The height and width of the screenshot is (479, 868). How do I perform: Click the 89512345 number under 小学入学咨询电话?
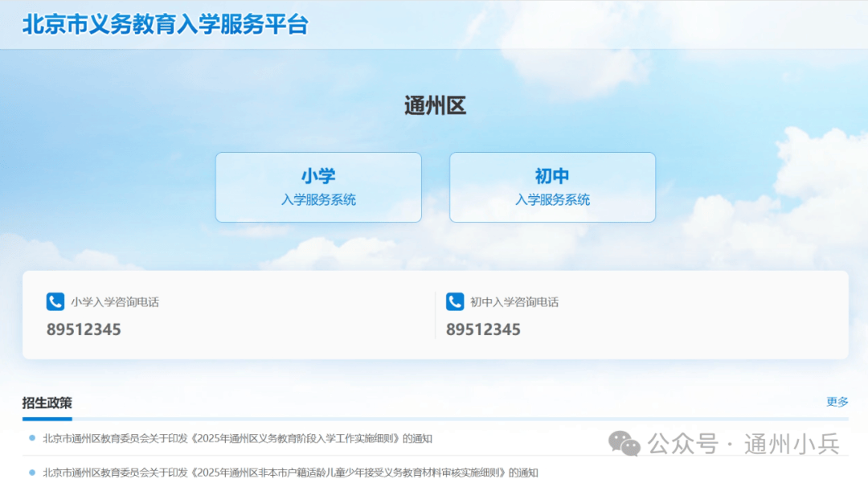84,330
